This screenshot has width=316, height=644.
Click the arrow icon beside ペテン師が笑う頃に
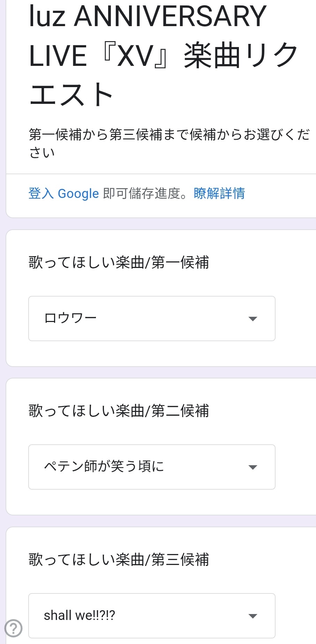253,467
